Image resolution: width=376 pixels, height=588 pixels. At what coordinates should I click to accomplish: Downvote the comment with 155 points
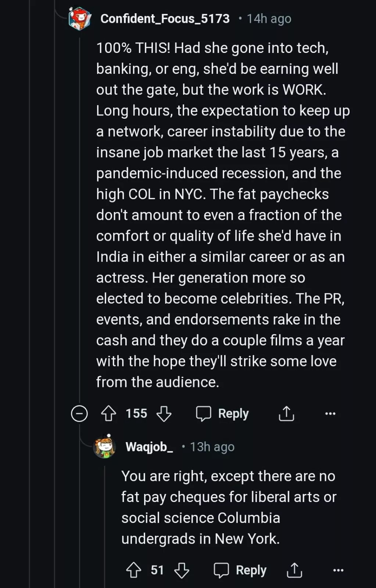click(164, 413)
